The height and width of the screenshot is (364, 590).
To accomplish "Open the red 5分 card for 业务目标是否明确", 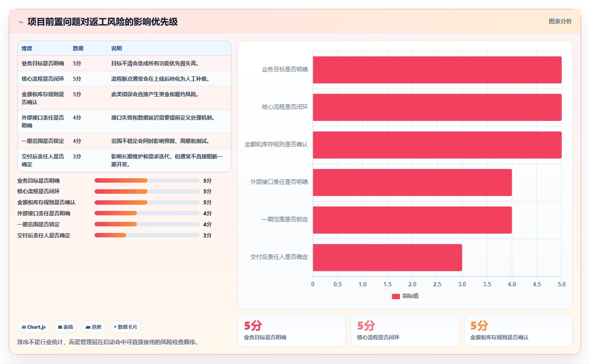I will pyautogui.click(x=292, y=330).
